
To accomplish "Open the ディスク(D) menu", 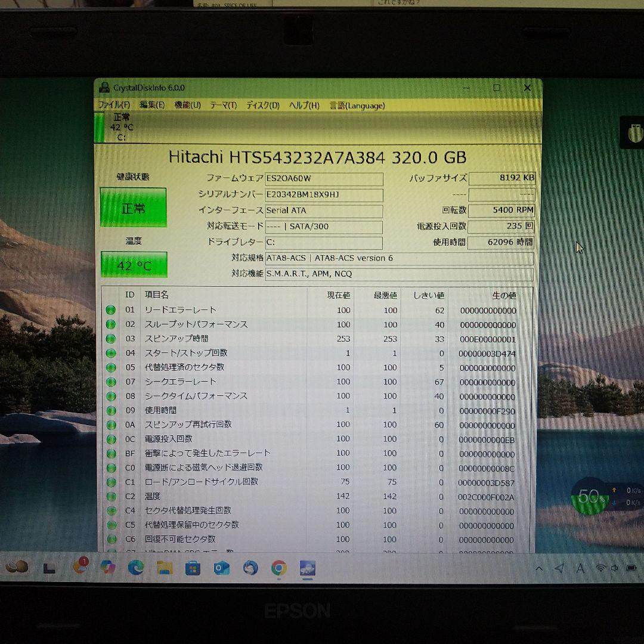I will click(x=262, y=106).
